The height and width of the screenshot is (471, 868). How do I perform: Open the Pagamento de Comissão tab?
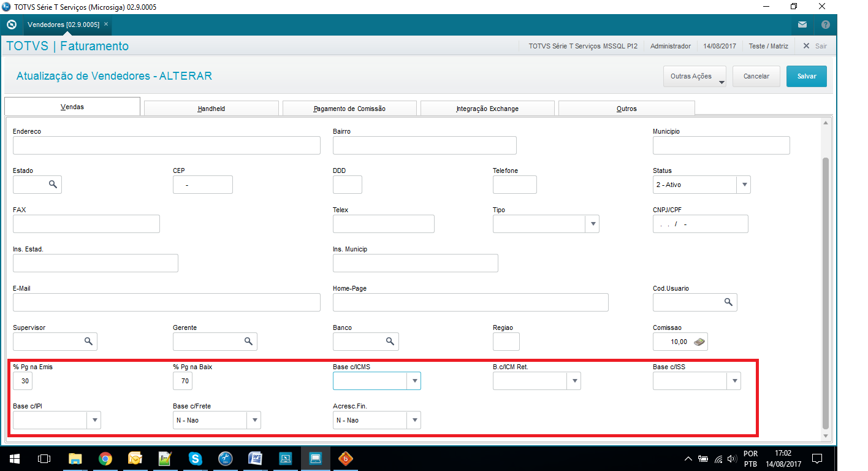349,109
